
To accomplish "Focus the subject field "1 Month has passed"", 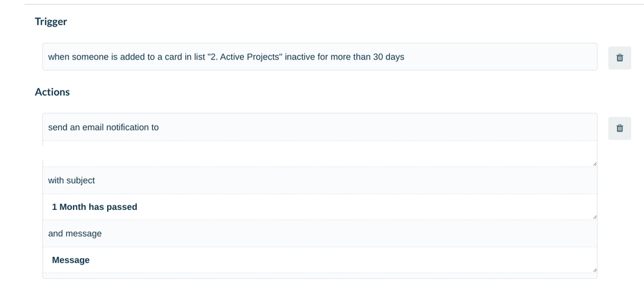I will pos(320,207).
